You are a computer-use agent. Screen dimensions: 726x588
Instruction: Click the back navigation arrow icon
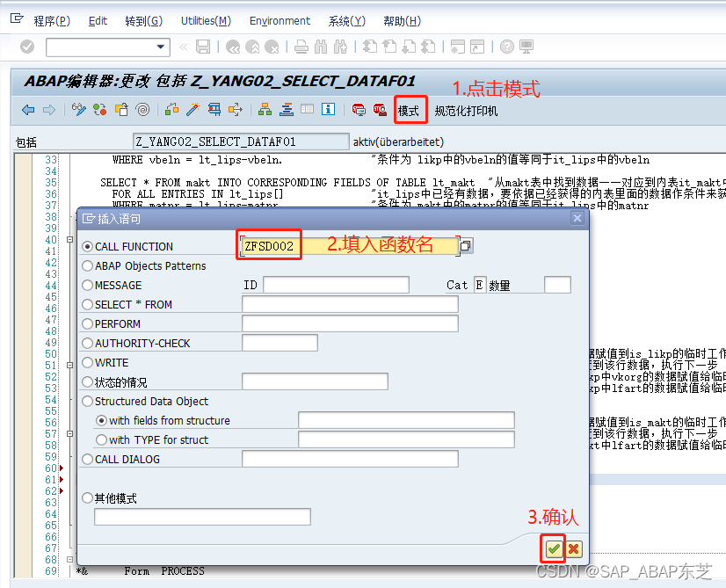point(27,109)
